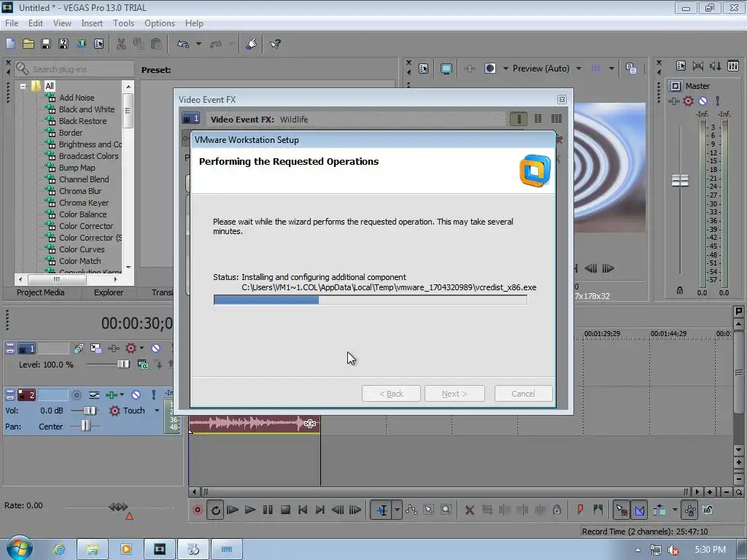Arm audio track 2 for record
This screenshot has height=560, width=747.
point(76,394)
